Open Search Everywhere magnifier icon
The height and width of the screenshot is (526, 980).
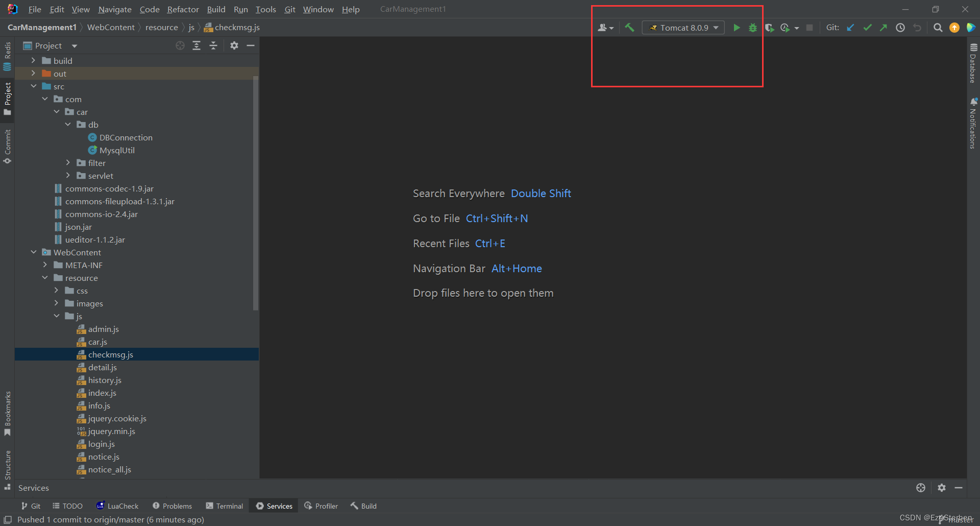(938, 28)
